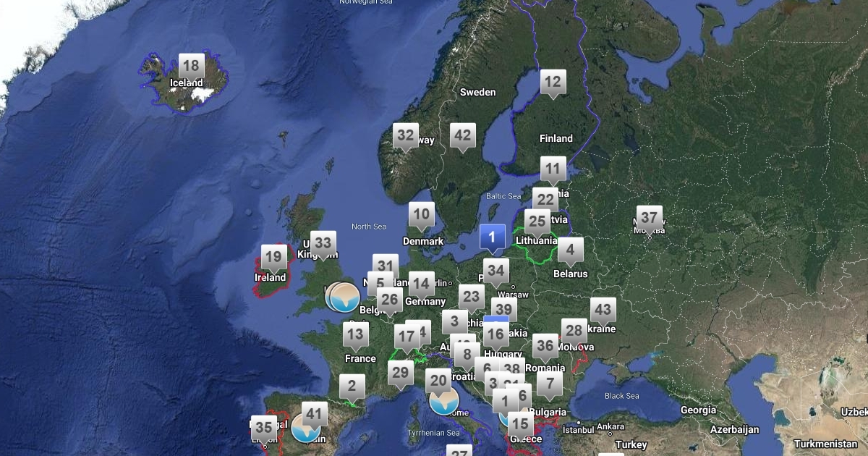The width and height of the screenshot is (868, 456).
Task: Open marker 33 in United Kingdom
Action: [323, 243]
